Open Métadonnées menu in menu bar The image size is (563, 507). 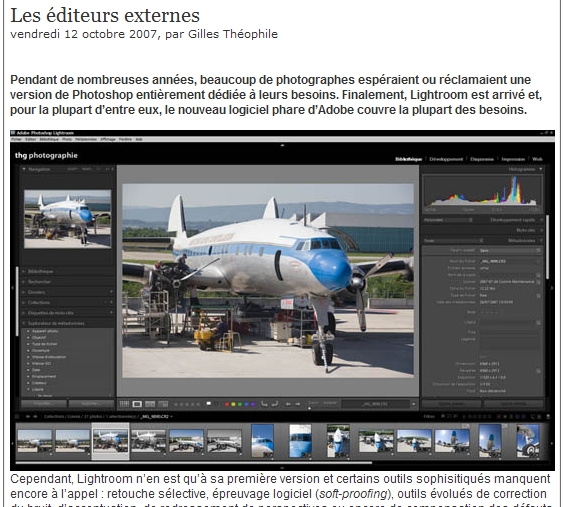[86, 139]
